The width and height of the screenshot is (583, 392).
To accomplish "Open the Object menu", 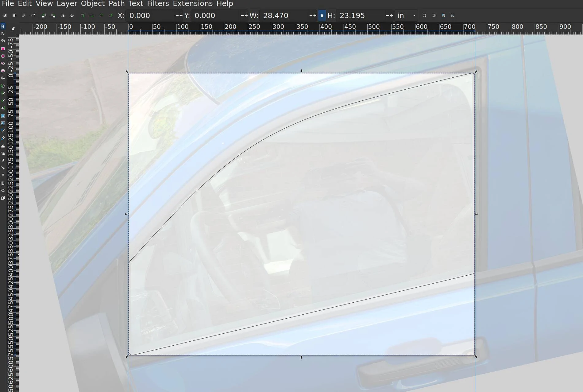I will pos(93,4).
